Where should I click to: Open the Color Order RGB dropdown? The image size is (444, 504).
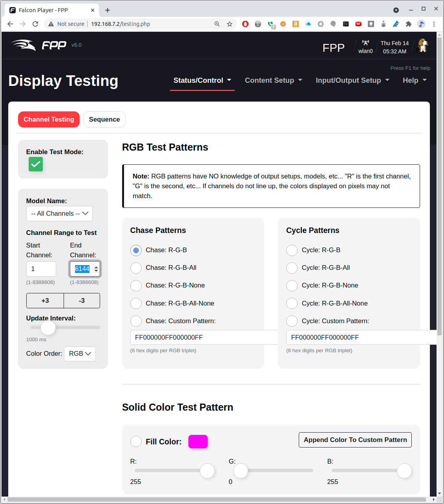[80, 353]
